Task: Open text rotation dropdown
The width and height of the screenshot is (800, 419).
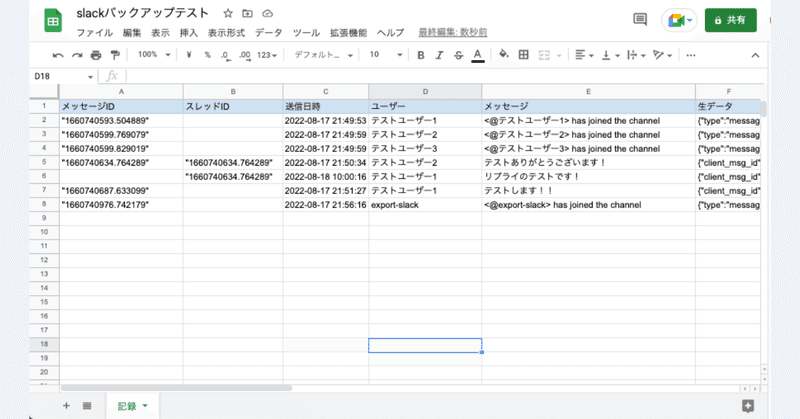Action: click(662, 55)
